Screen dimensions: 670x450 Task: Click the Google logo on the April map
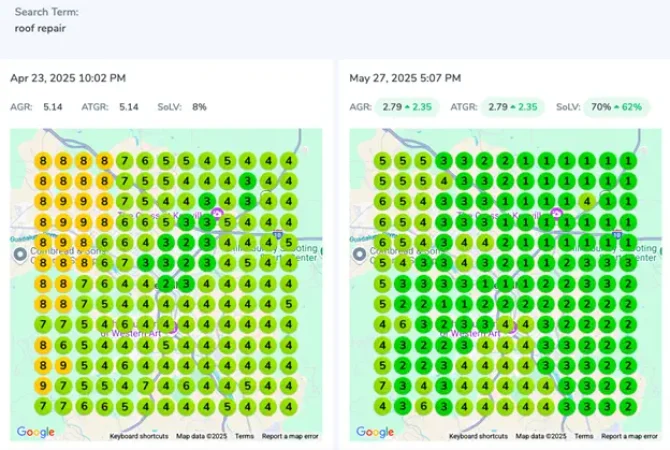[x=35, y=432]
